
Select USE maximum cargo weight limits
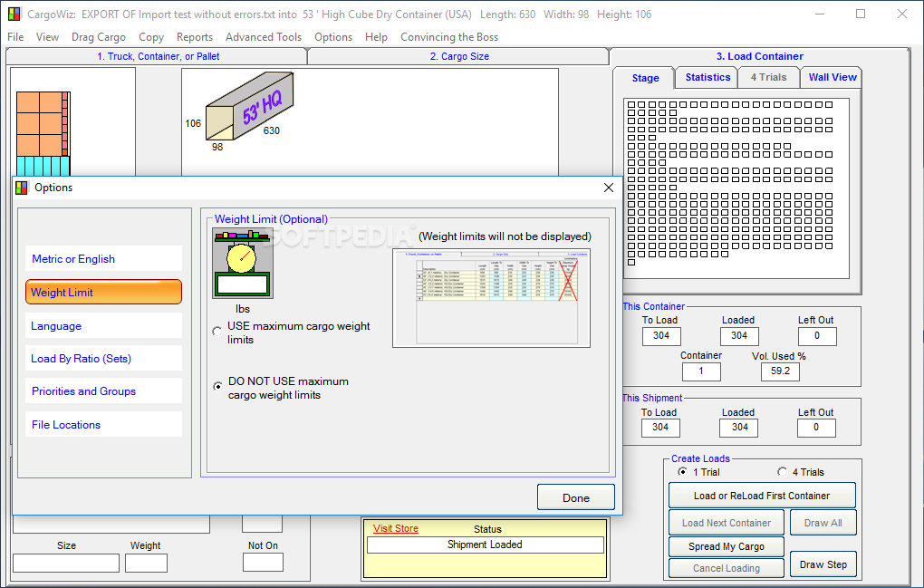pos(217,332)
